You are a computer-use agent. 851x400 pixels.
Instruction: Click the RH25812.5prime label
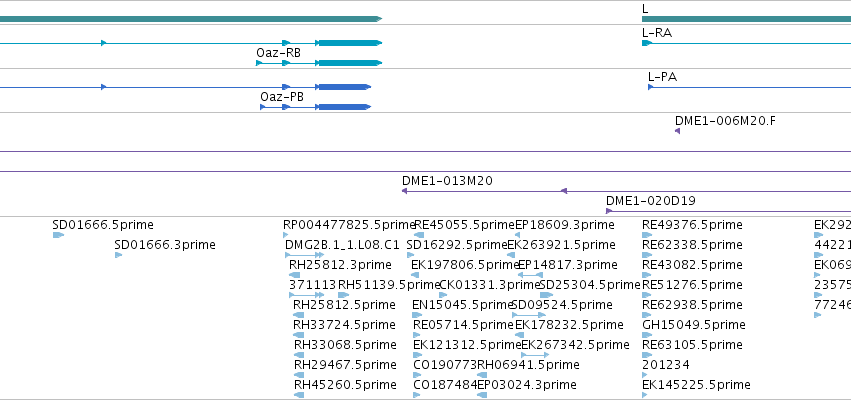344,305
